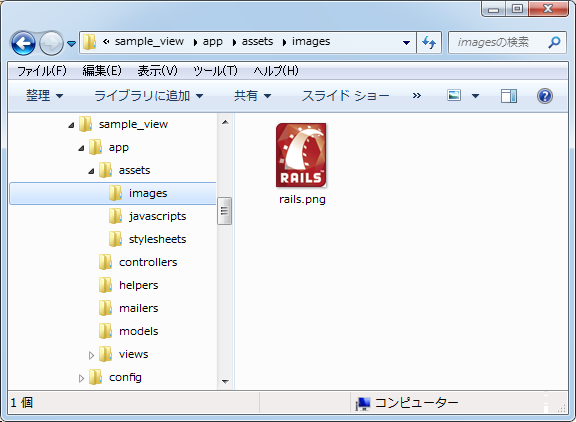576x422 pixels.
Task: Open the ツール(T) menu
Action: (x=215, y=71)
